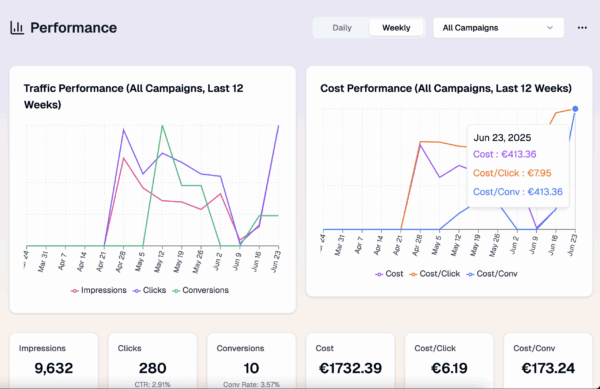The image size is (600, 389).
Task: Click the Performance bar chart icon
Action: point(17,28)
